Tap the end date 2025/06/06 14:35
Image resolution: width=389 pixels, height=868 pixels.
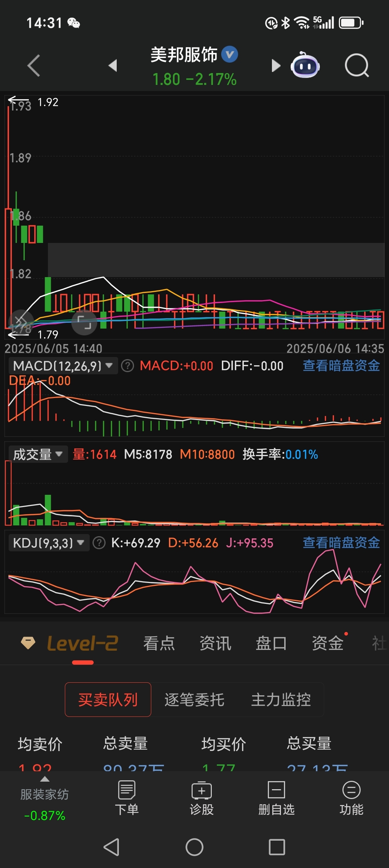tap(335, 348)
